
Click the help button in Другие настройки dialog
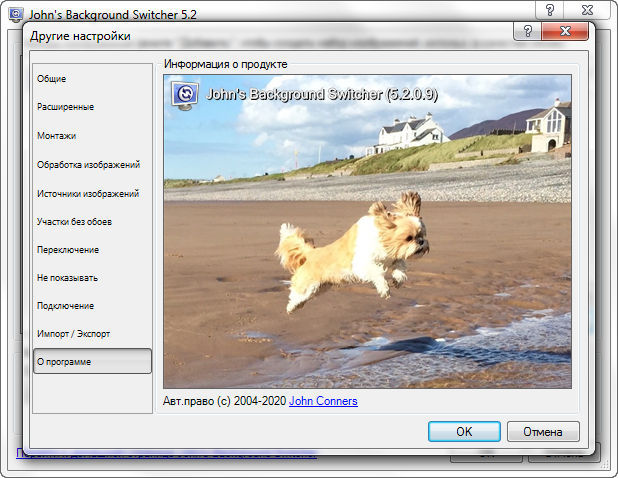pos(528,31)
